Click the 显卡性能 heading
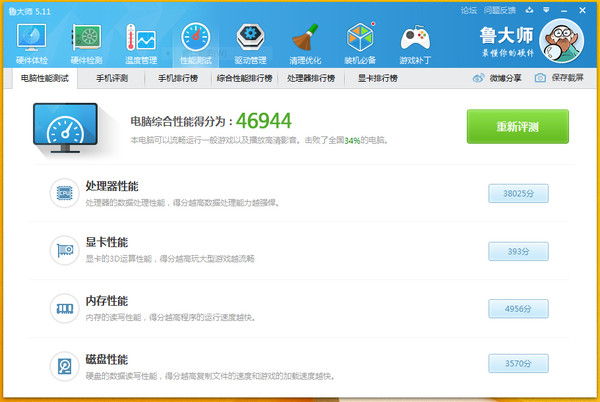Screen dimensions: 600x402 tap(107, 242)
